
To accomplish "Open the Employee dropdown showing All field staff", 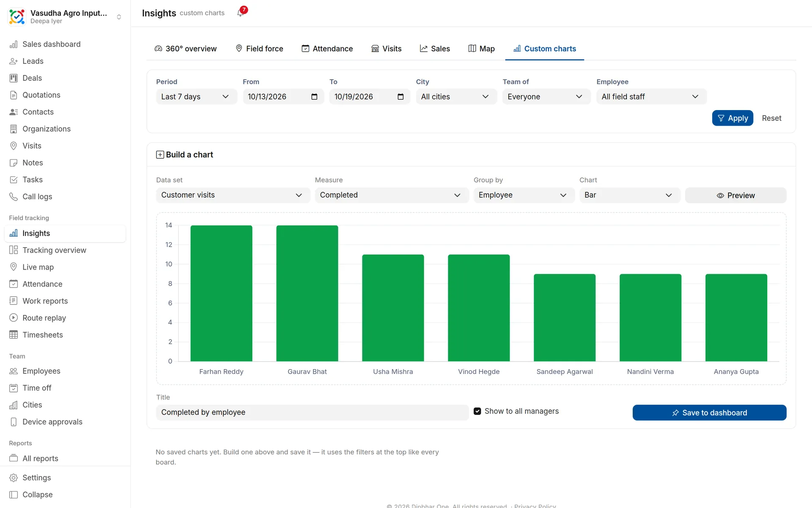I will click(651, 97).
